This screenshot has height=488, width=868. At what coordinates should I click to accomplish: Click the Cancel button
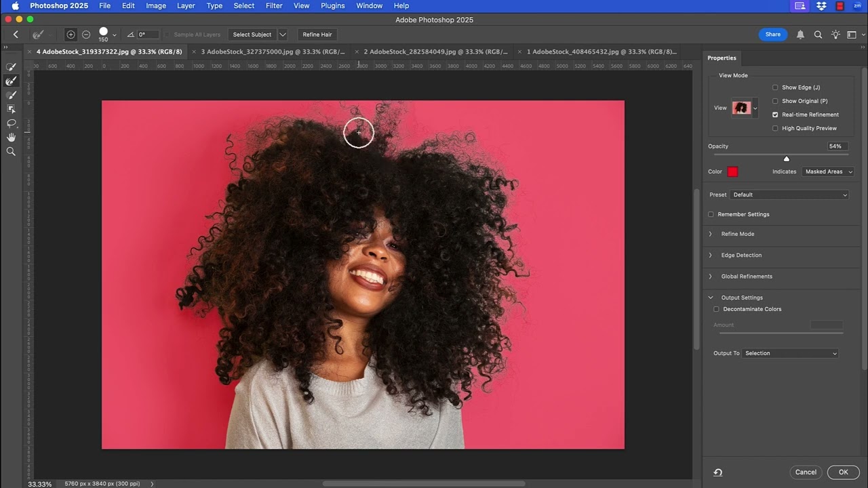(x=806, y=472)
